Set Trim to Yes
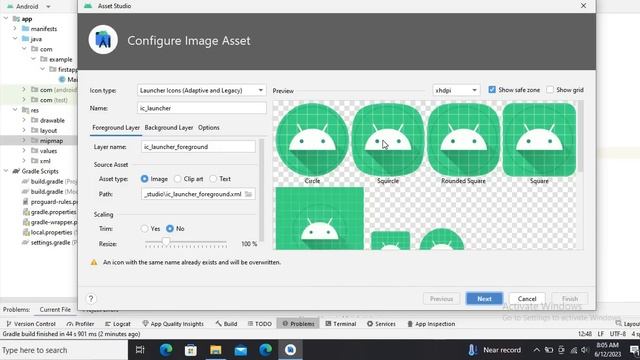 pos(144,229)
